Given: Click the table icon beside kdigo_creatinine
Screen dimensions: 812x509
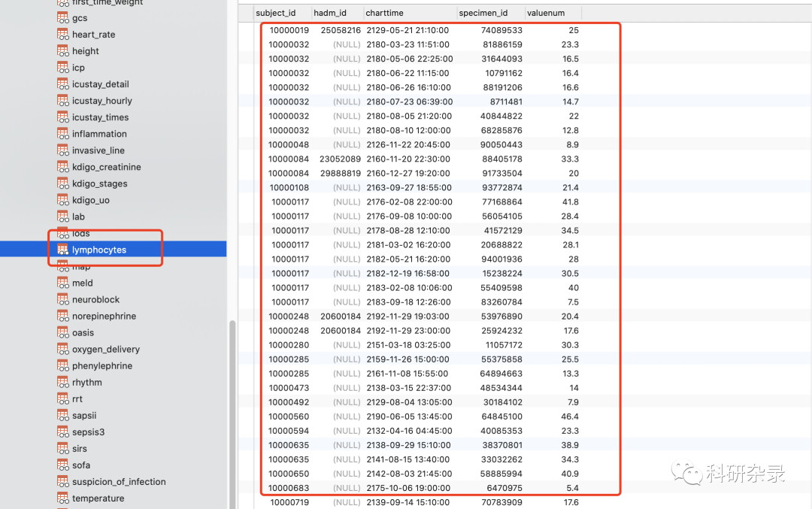Looking at the screenshot, I should click(x=62, y=167).
